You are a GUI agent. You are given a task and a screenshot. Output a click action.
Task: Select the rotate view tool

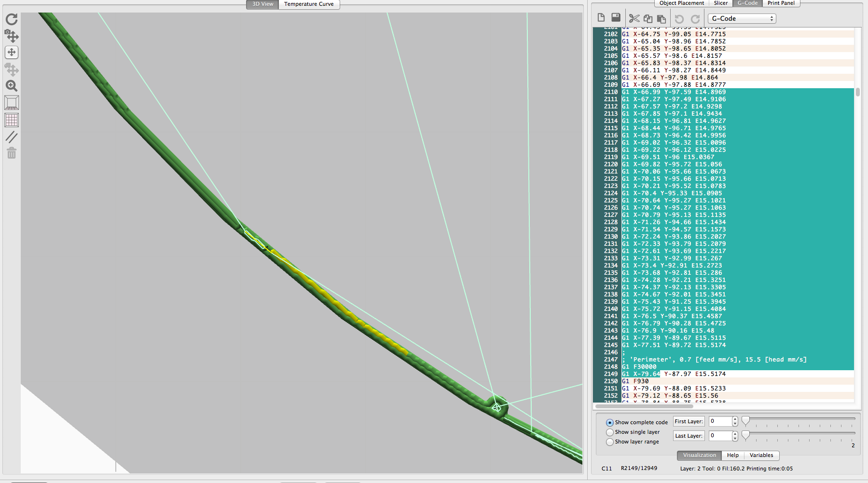tap(12, 36)
